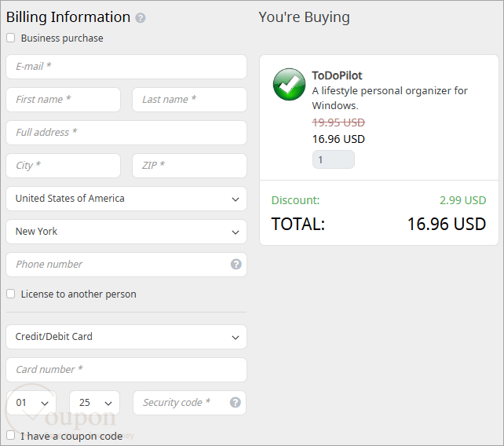Click the 16.96 USD total amount
The image size is (504, 446).
click(x=447, y=224)
